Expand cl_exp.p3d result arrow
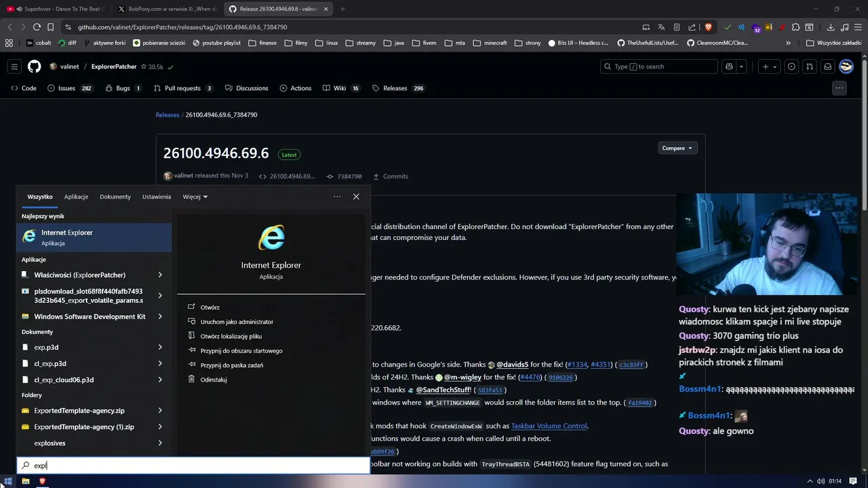 (x=160, y=363)
